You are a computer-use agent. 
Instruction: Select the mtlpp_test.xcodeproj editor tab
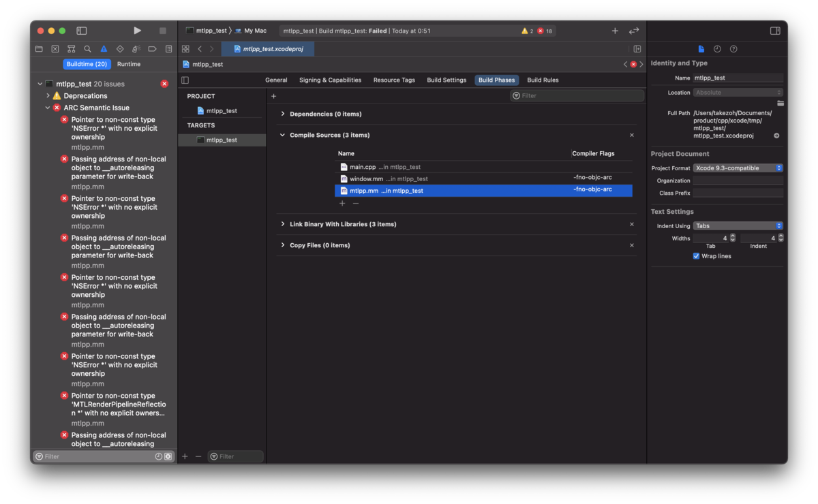[x=268, y=49]
